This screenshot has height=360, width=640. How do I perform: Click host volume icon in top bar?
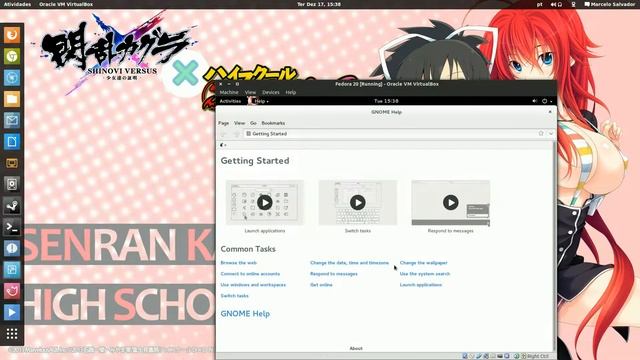point(553,4)
